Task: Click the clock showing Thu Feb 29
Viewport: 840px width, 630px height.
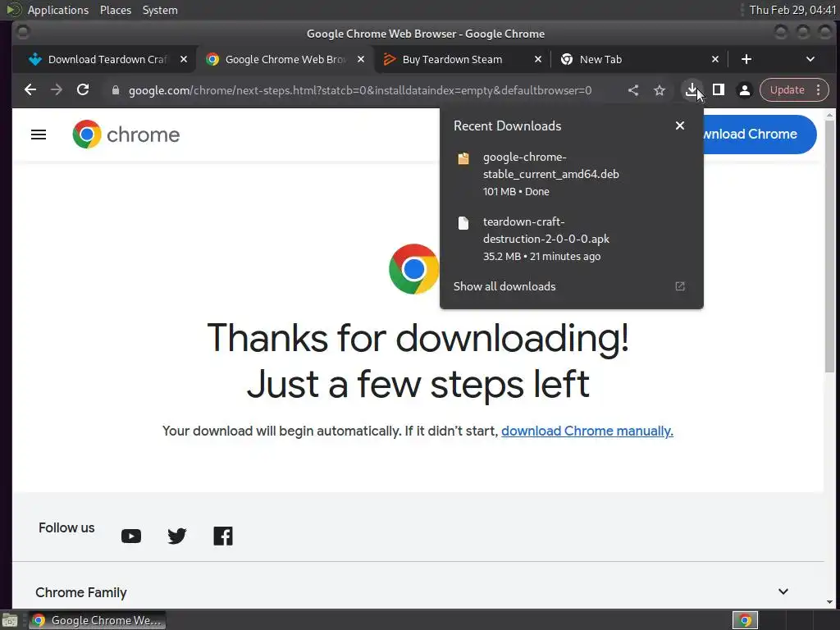Action: click(x=792, y=10)
